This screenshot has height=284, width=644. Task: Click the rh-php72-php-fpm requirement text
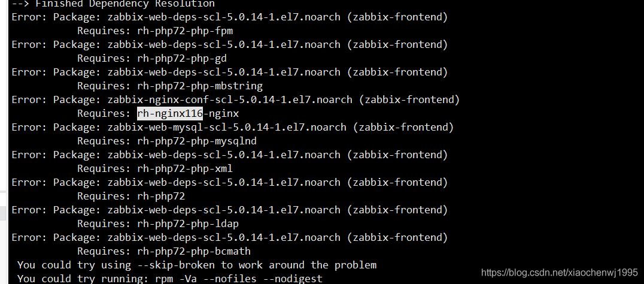coord(185,31)
